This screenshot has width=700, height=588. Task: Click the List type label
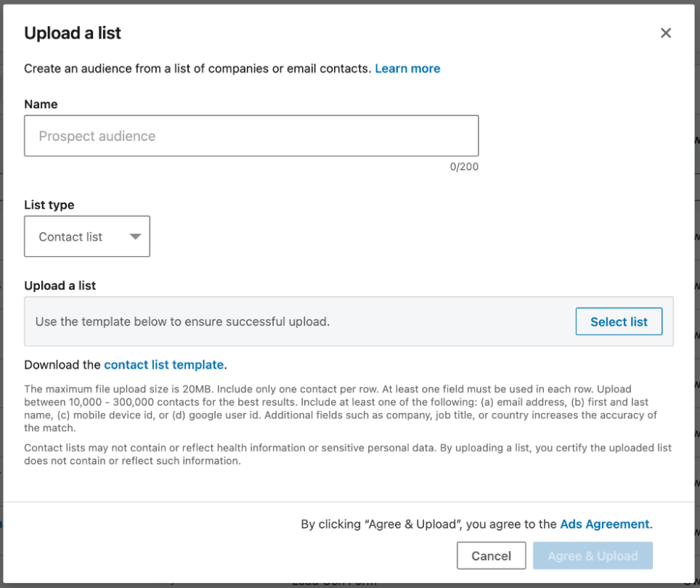[x=49, y=205]
